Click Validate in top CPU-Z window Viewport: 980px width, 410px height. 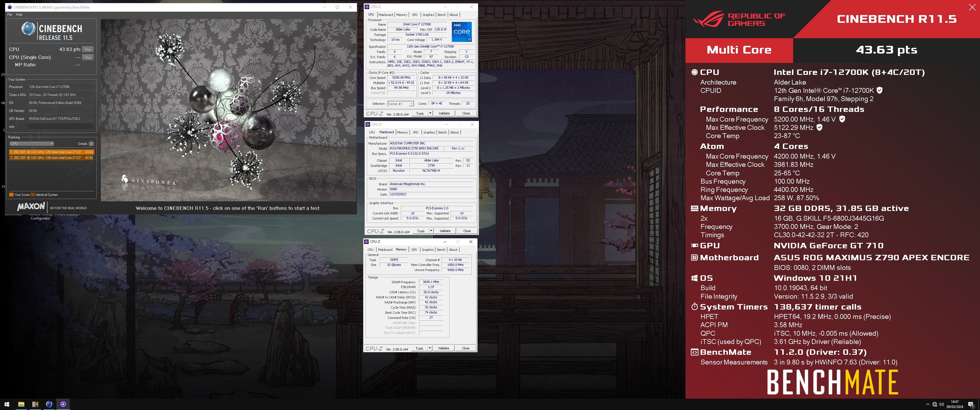tap(444, 113)
